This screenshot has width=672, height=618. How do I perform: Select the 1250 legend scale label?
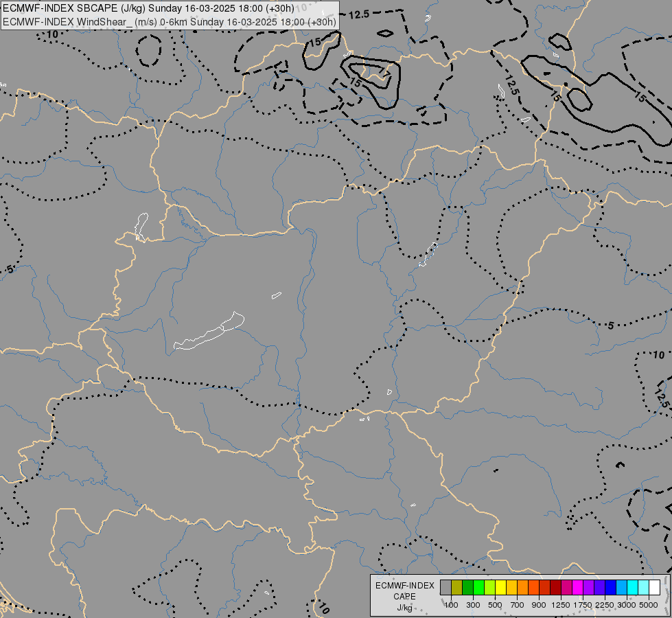click(561, 605)
